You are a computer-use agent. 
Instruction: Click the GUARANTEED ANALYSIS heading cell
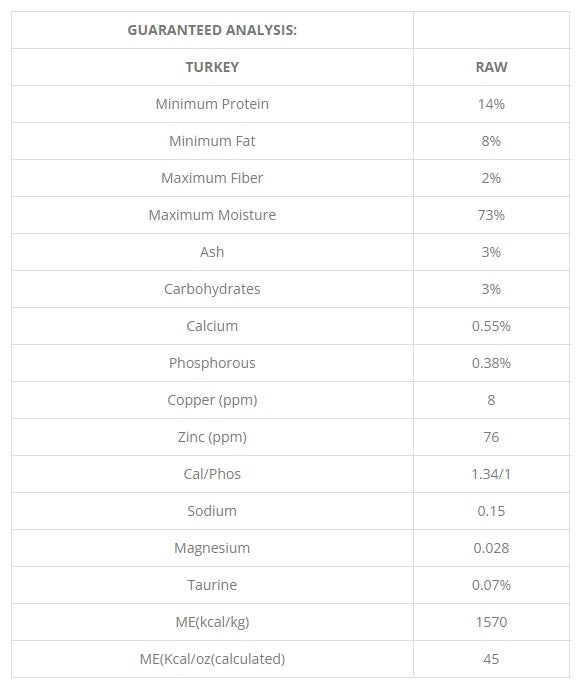[212, 30]
